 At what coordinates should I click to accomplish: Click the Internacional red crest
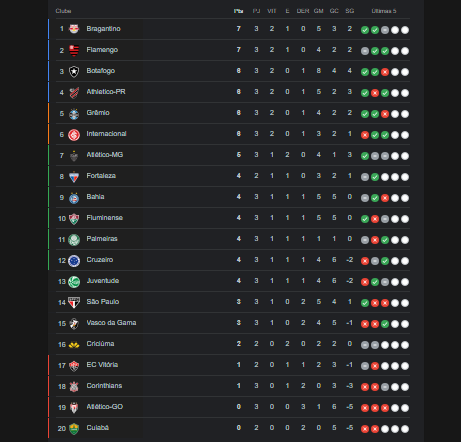[x=74, y=135]
